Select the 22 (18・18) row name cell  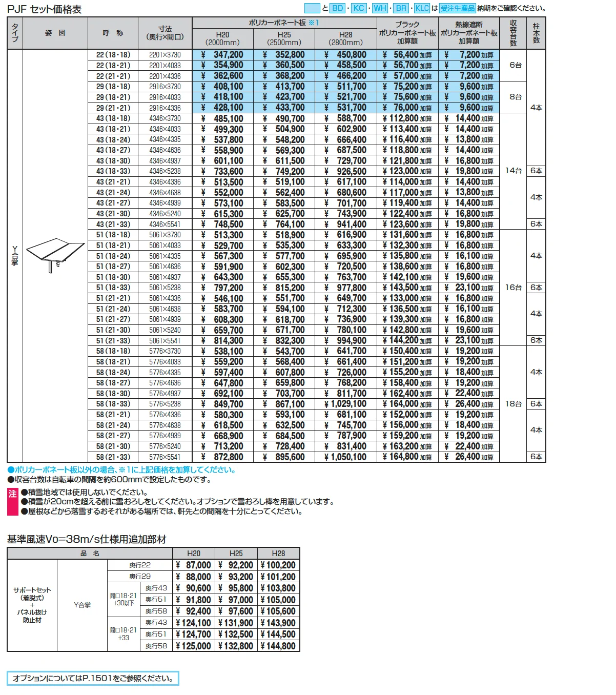113,55
